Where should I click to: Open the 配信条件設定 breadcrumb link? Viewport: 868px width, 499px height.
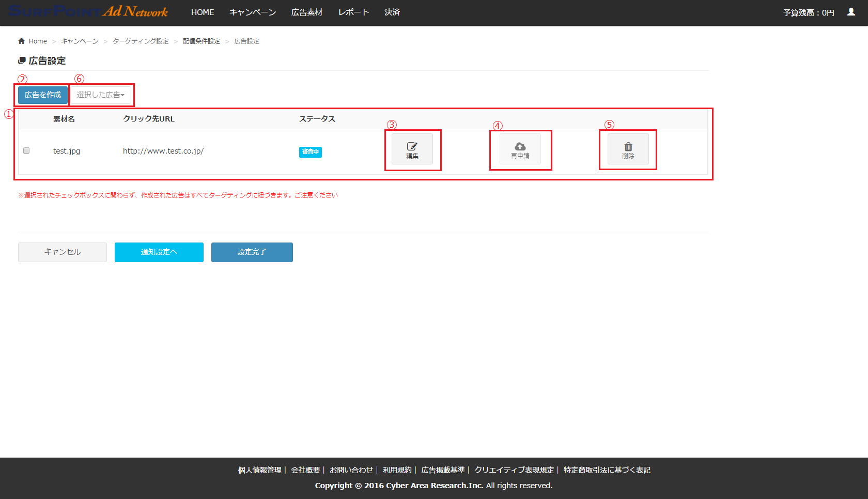point(201,41)
